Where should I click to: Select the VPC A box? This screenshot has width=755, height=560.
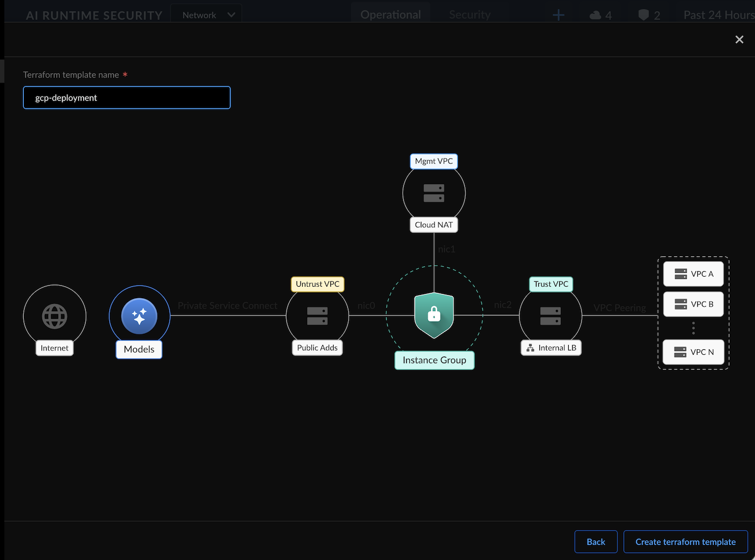[693, 274]
